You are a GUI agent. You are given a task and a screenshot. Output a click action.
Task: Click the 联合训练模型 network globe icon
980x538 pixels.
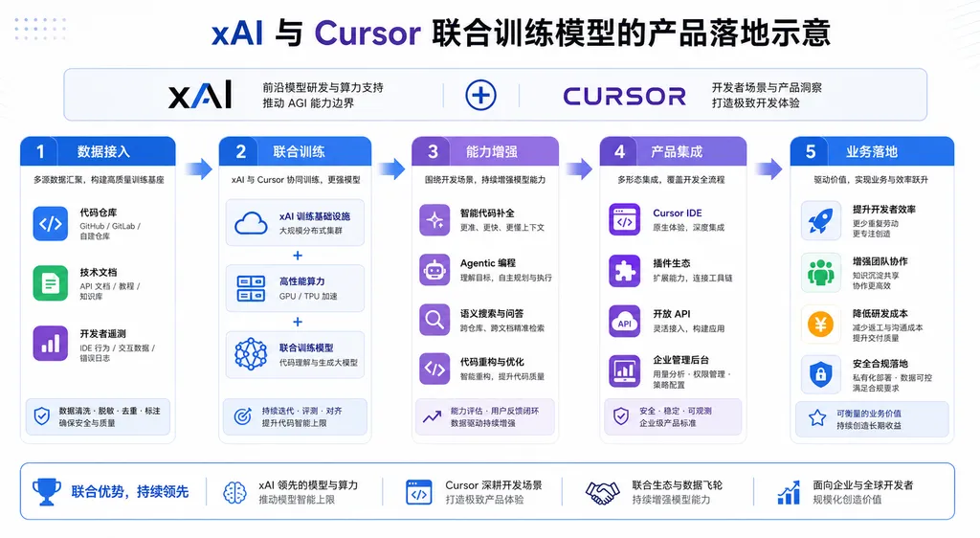(251, 354)
